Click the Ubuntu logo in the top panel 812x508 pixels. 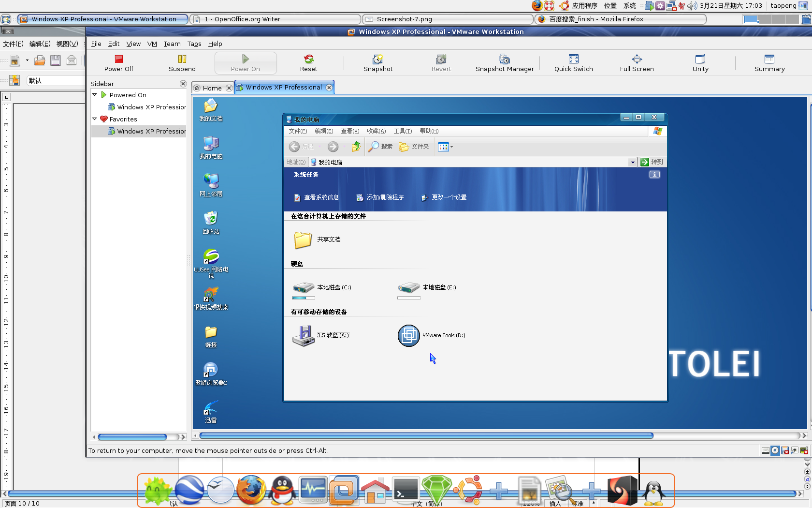pyautogui.click(x=564, y=6)
